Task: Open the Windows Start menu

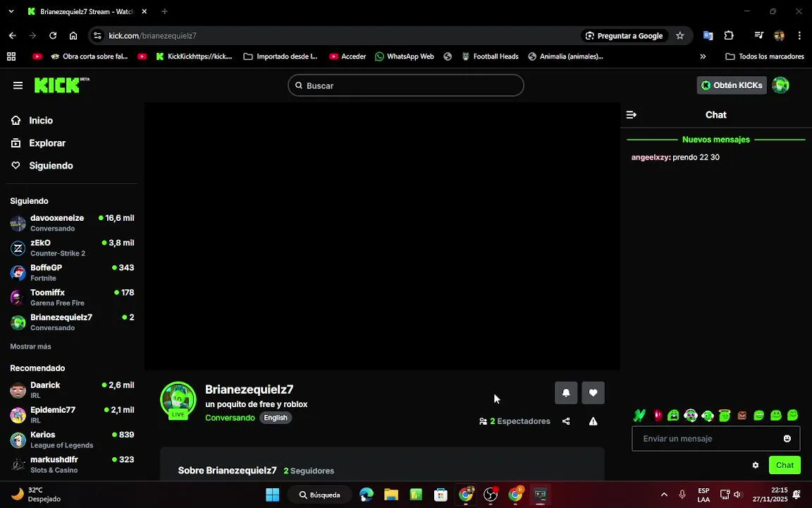Action: click(x=272, y=495)
